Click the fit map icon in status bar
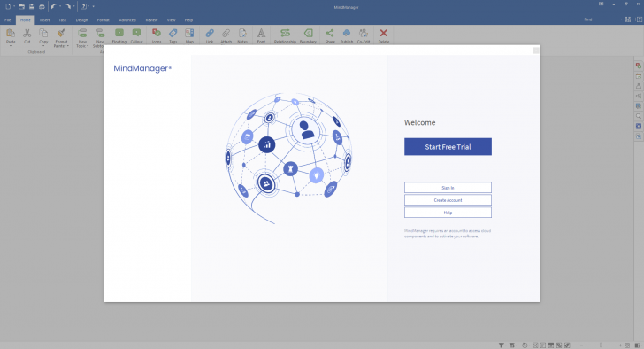The image size is (644, 349). pyautogui.click(x=627, y=345)
